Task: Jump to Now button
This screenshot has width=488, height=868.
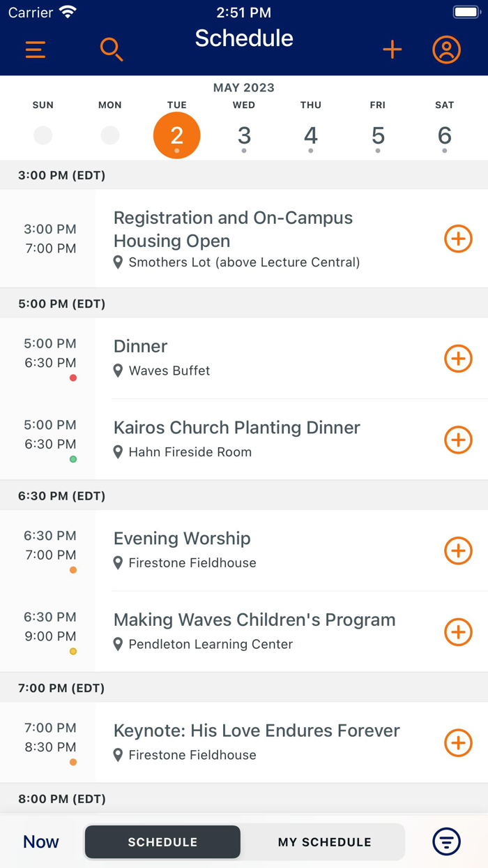Action: 41,842
